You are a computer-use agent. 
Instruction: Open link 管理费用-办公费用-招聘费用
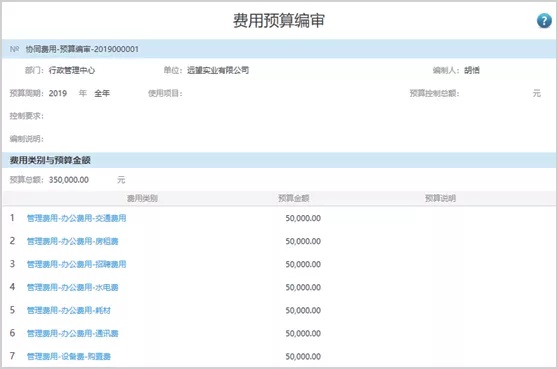point(77,264)
